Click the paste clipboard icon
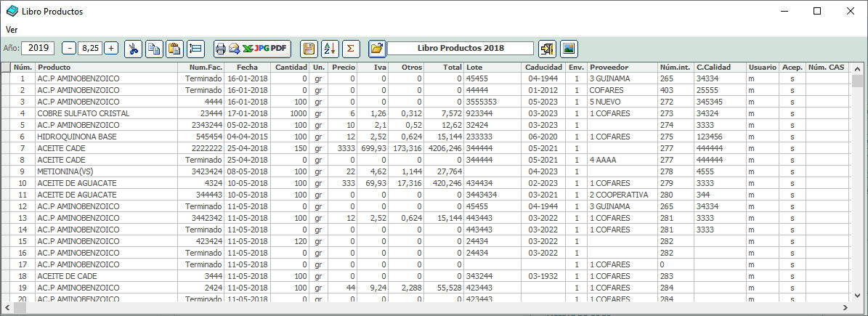Image resolution: width=868 pixels, height=316 pixels. (x=174, y=49)
